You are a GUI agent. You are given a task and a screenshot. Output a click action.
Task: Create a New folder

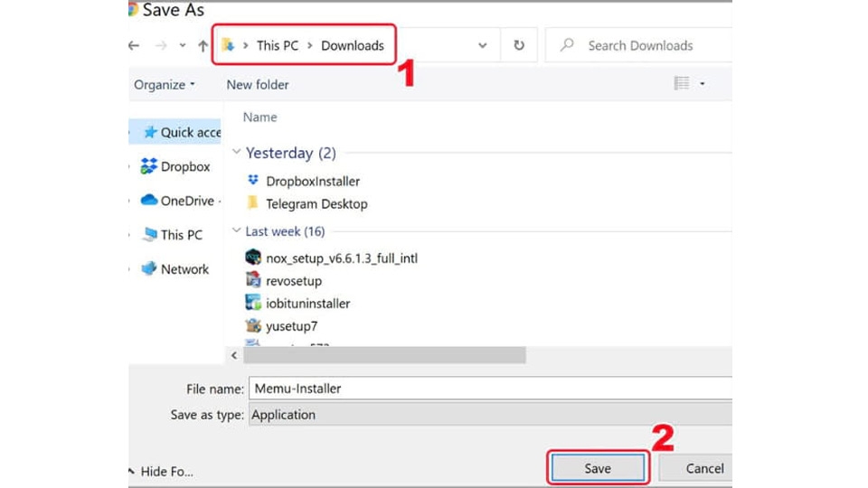point(258,85)
